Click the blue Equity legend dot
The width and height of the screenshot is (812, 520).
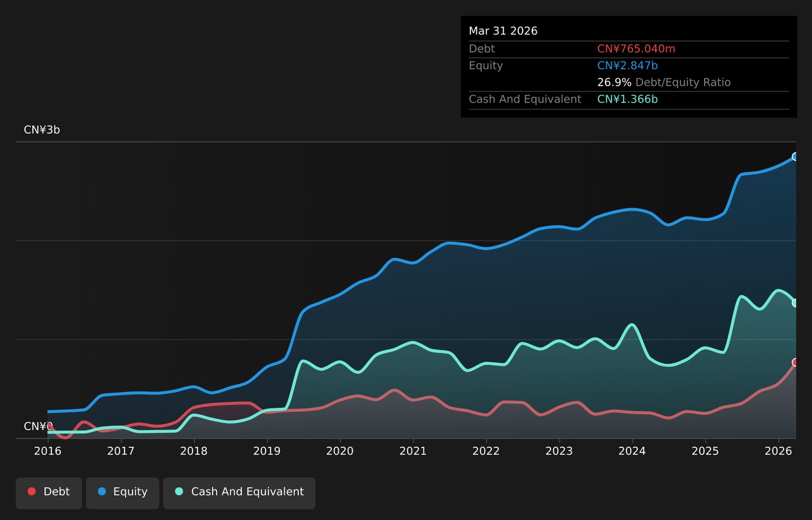click(x=101, y=491)
